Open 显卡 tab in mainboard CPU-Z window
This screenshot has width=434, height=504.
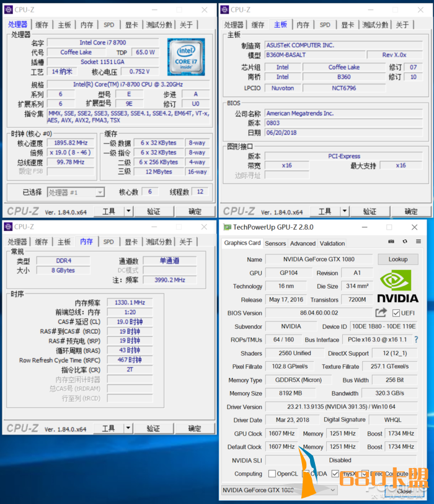347,25
